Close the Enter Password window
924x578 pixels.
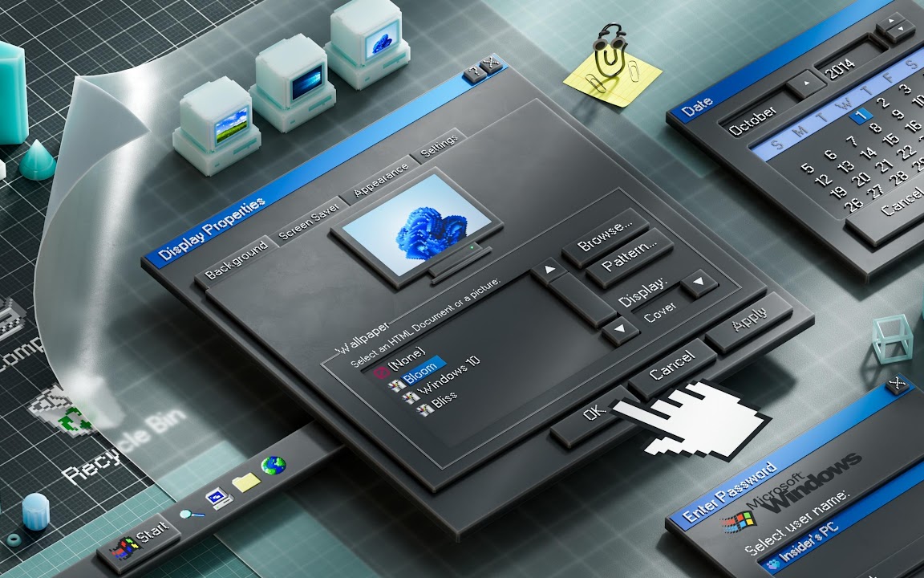[x=898, y=384]
